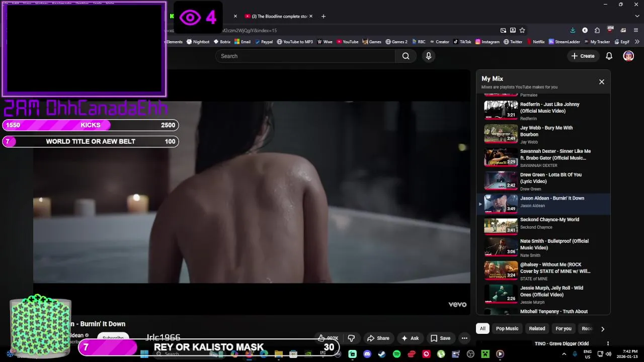
Task: Open the browser downloads arrow icon
Action: tap(573, 30)
